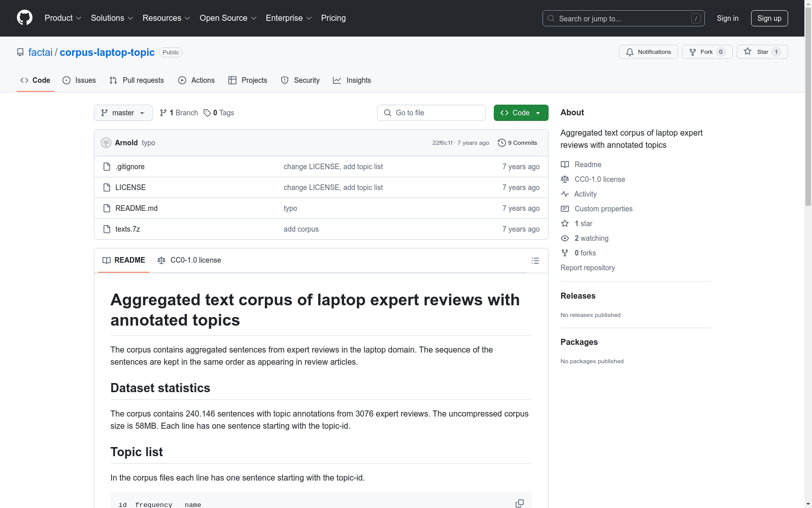Open commit hash 22f6c1f
Image resolution: width=812 pixels, height=508 pixels.
coord(442,143)
